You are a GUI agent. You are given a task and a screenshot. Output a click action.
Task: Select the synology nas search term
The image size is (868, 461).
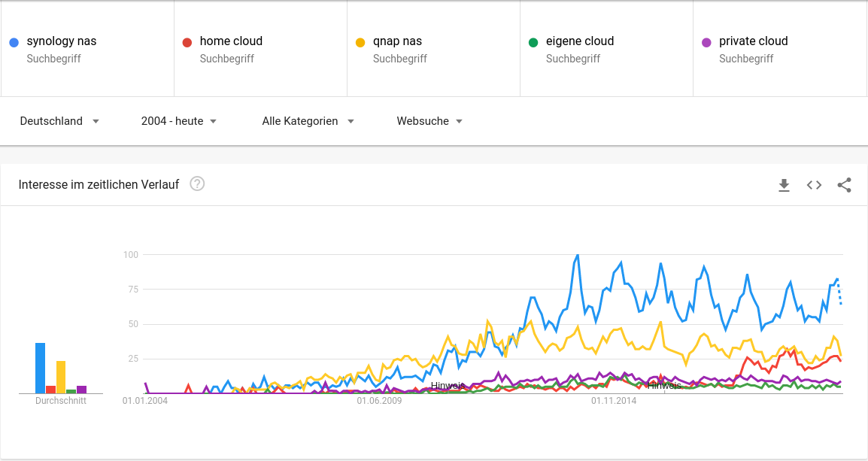coord(62,41)
